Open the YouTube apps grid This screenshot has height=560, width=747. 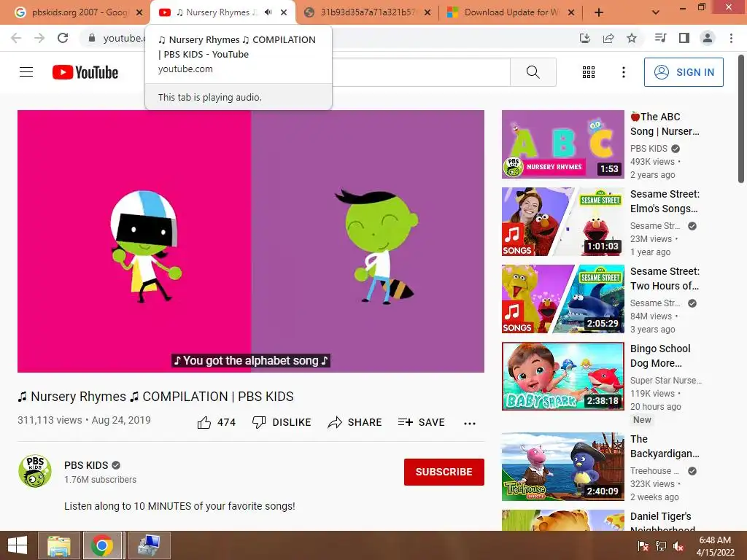coord(589,72)
